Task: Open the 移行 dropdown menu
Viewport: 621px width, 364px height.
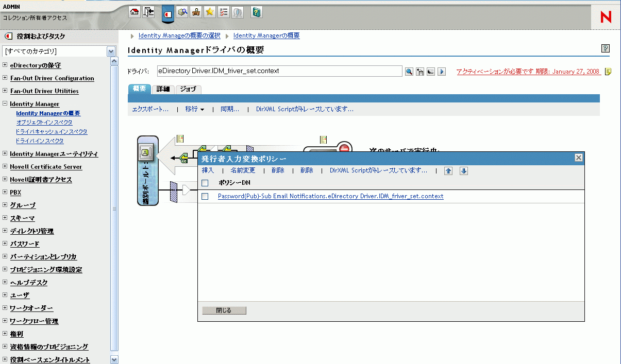Action: (x=195, y=109)
